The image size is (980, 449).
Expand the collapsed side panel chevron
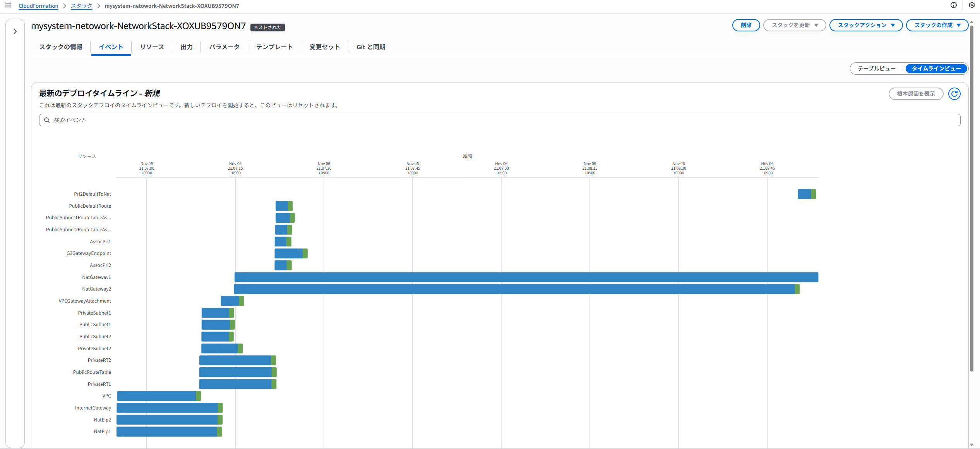[x=15, y=31]
